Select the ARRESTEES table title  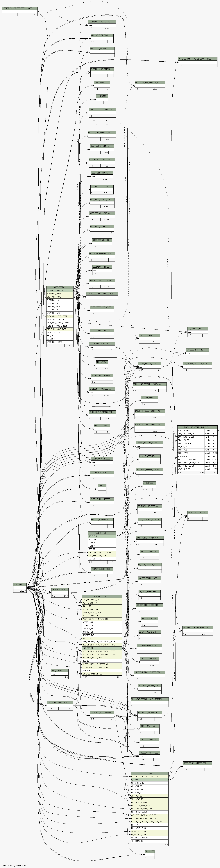[x=150, y=483]
